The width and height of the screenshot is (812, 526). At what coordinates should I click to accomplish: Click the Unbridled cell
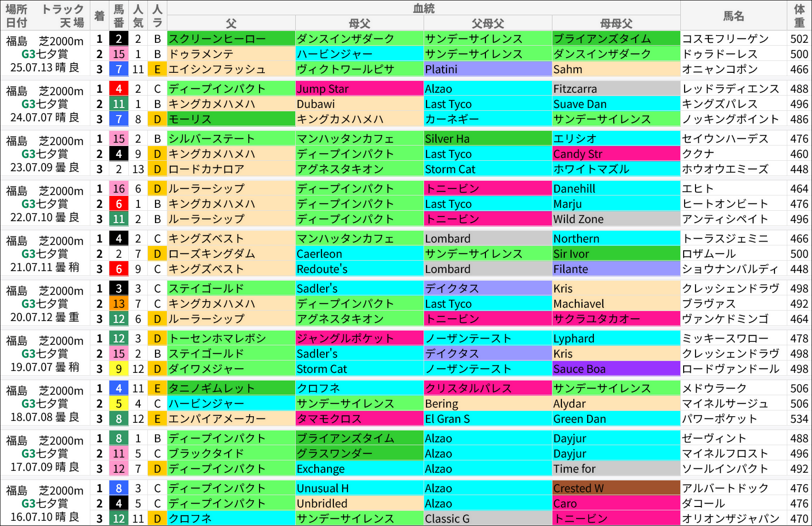click(x=359, y=503)
